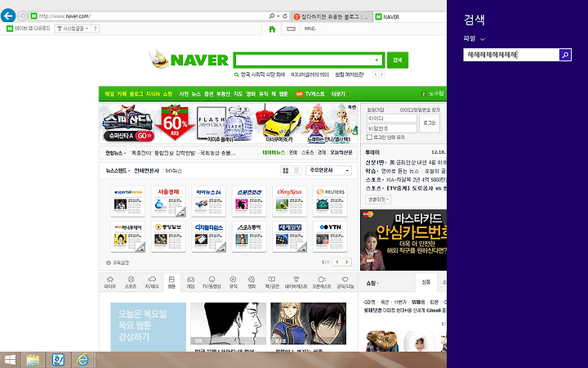
Task: Open the 시스템글꼴 font dropdown
Action: point(73,29)
